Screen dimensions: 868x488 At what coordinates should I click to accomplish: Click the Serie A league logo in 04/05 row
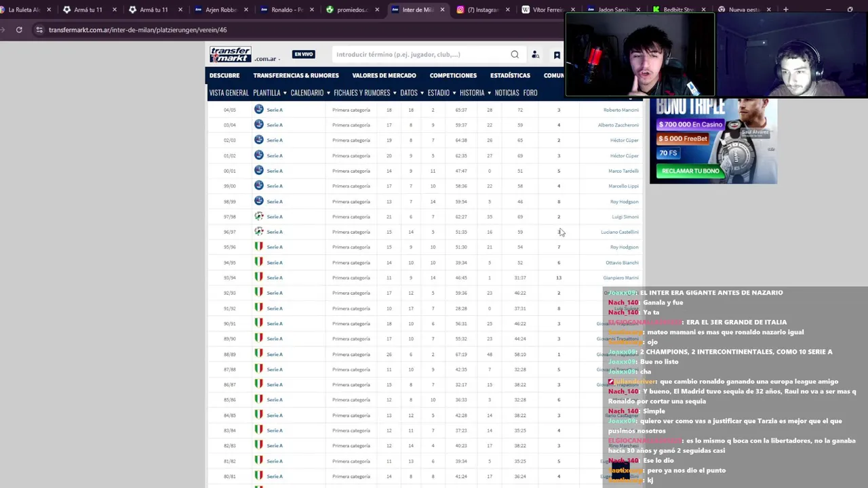coord(258,109)
